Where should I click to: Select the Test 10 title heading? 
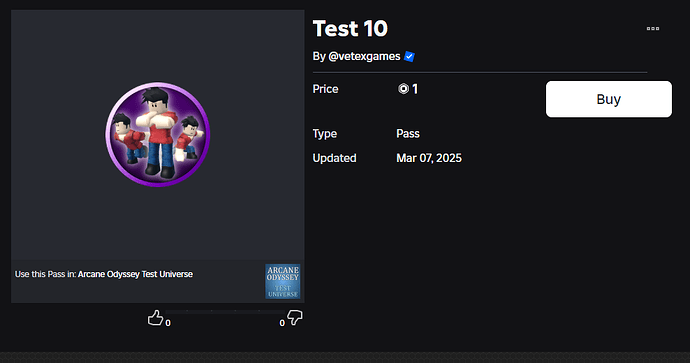point(350,29)
